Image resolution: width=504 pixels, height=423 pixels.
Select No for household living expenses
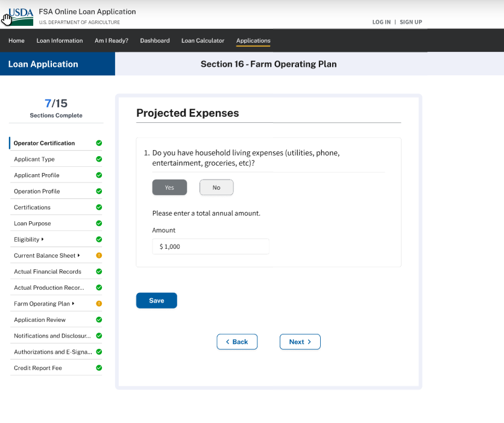pos(216,187)
